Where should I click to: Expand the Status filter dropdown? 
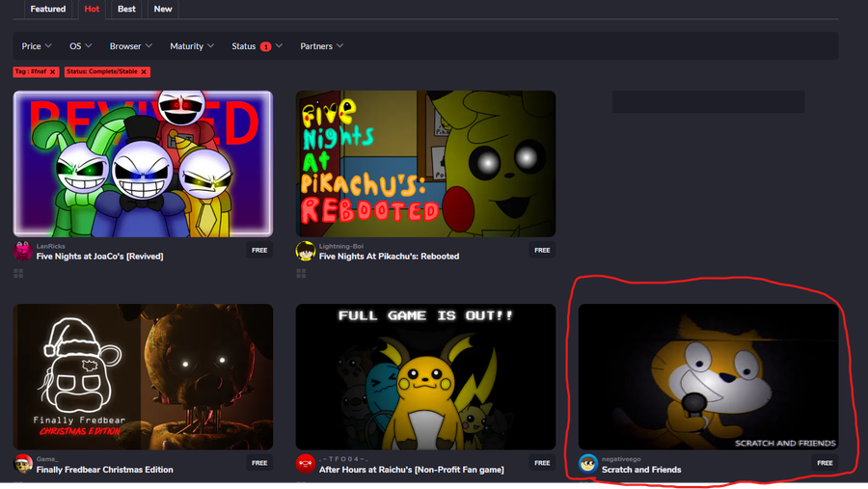pos(257,46)
